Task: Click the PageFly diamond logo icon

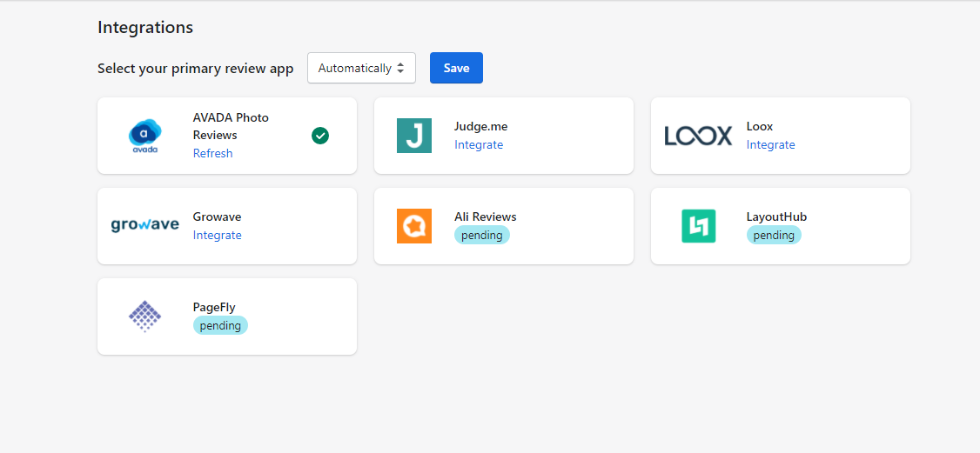Action: pyautogui.click(x=145, y=316)
